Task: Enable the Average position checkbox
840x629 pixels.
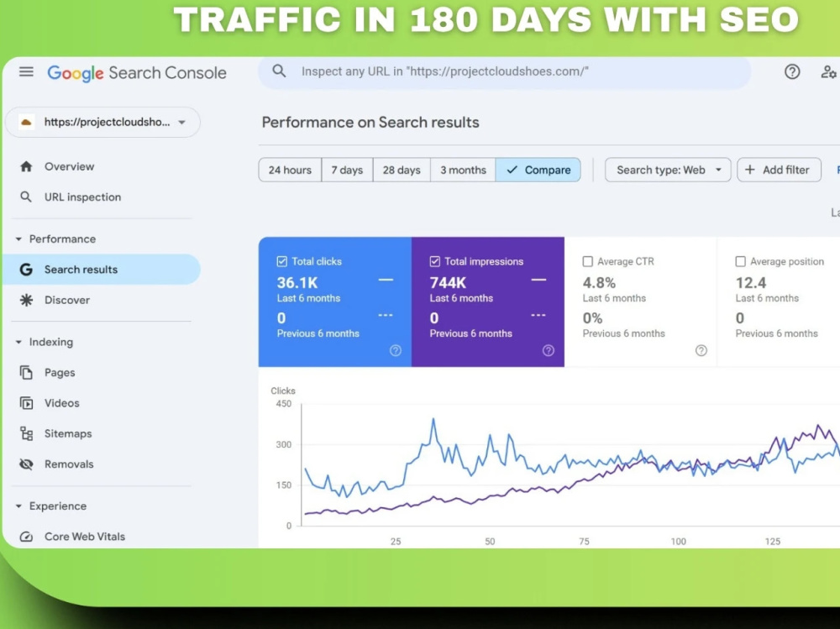Action: 740,261
